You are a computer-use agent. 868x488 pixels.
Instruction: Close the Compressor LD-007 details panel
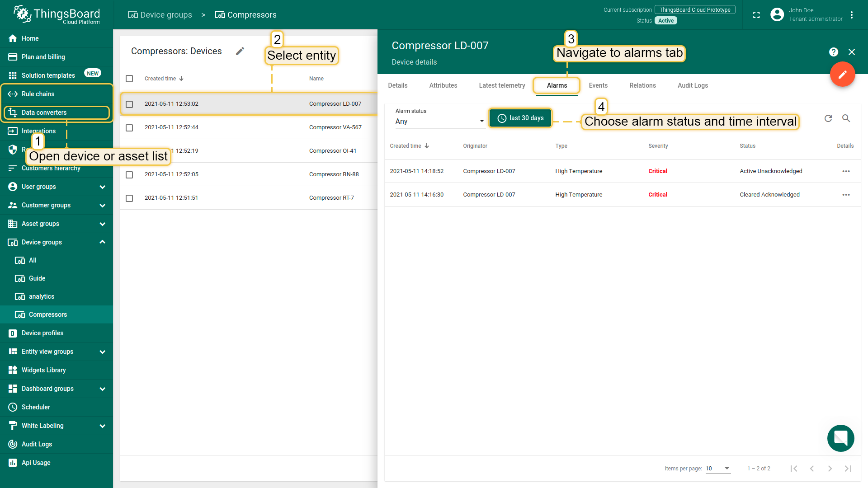[852, 52]
